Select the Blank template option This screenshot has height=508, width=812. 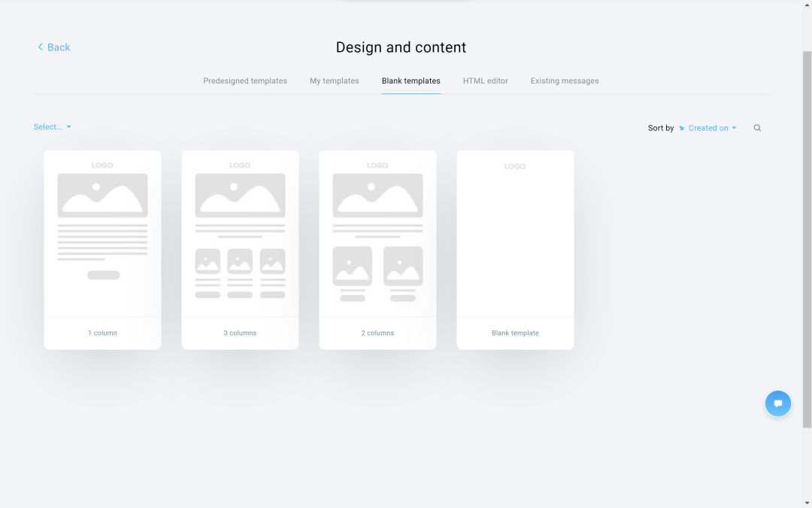point(515,250)
